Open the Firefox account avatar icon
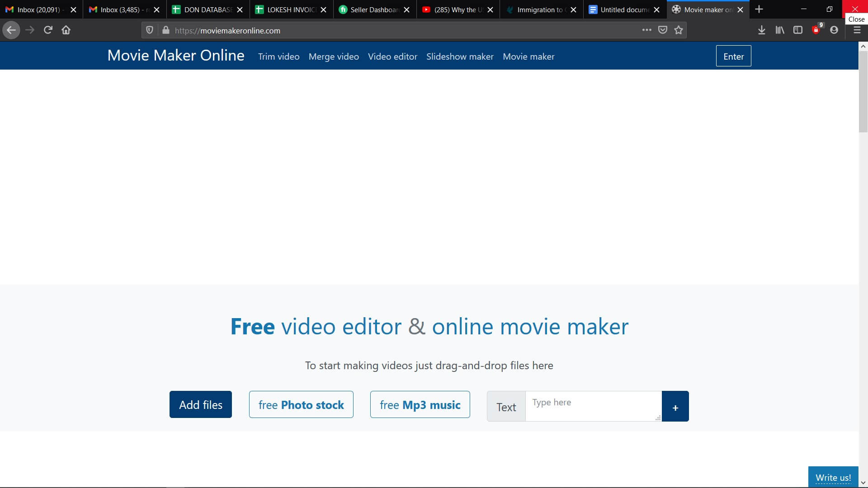 834,30
